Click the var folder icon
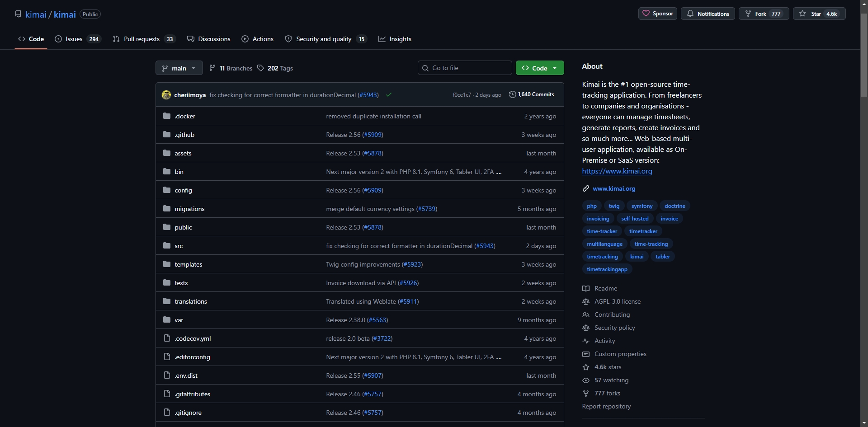The width and height of the screenshot is (868, 427). pos(167,319)
